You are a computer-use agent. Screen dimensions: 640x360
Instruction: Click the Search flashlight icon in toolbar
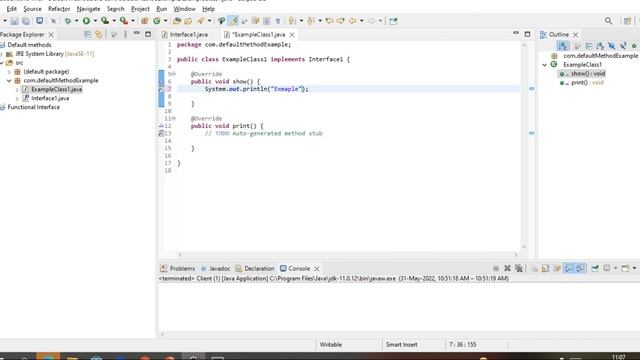200,21
